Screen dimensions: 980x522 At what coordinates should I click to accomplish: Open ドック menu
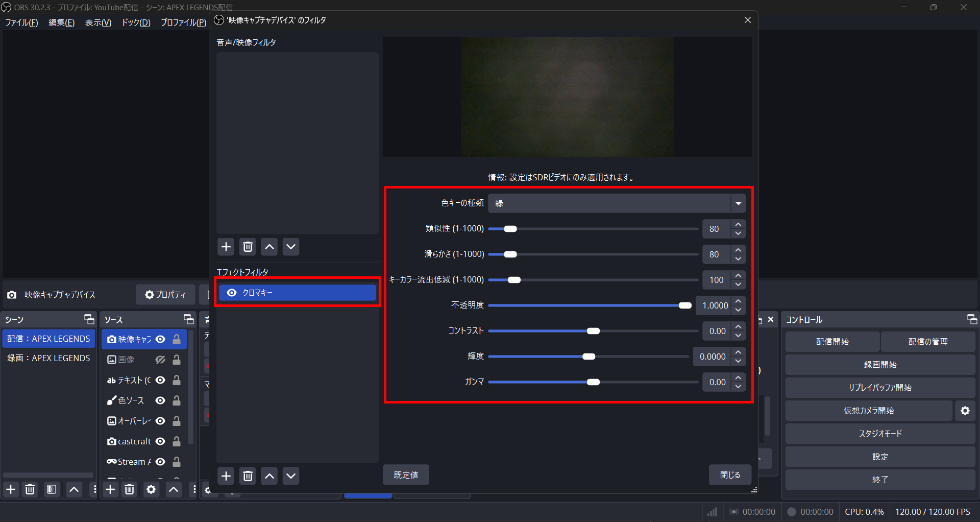pyautogui.click(x=136, y=22)
